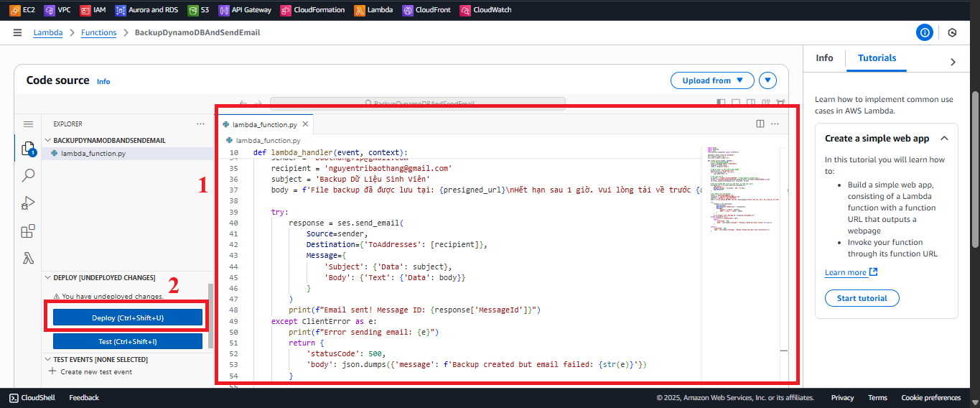Open Cookie preferences in footer
Image resolution: width=980 pixels, height=408 pixels.
[930, 397]
